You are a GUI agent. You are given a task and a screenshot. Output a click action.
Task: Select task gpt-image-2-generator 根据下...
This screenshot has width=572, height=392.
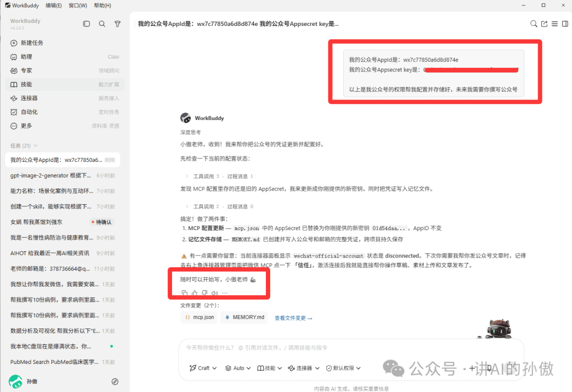(62, 176)
